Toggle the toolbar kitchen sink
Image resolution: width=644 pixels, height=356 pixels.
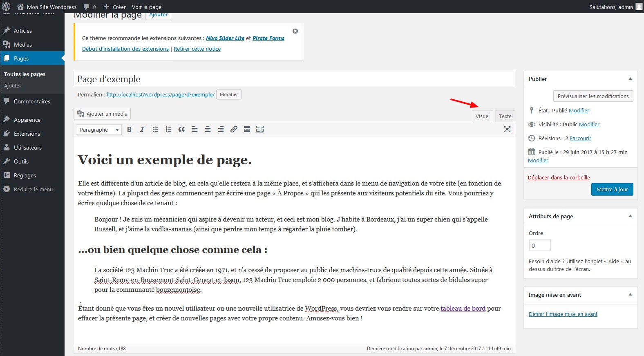260,129
